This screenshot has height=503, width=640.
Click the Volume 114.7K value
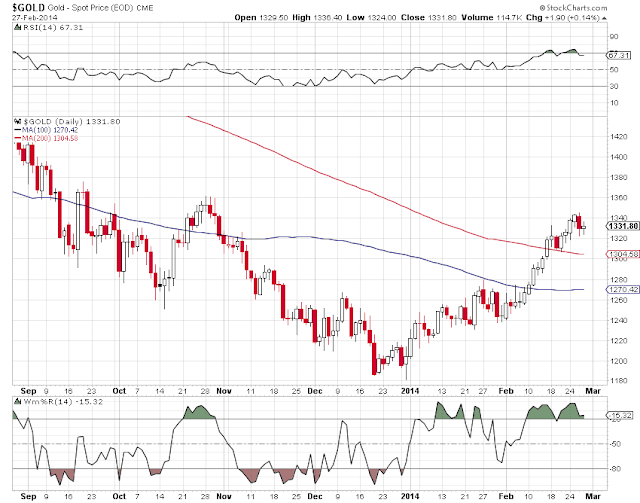click(491, 18)
